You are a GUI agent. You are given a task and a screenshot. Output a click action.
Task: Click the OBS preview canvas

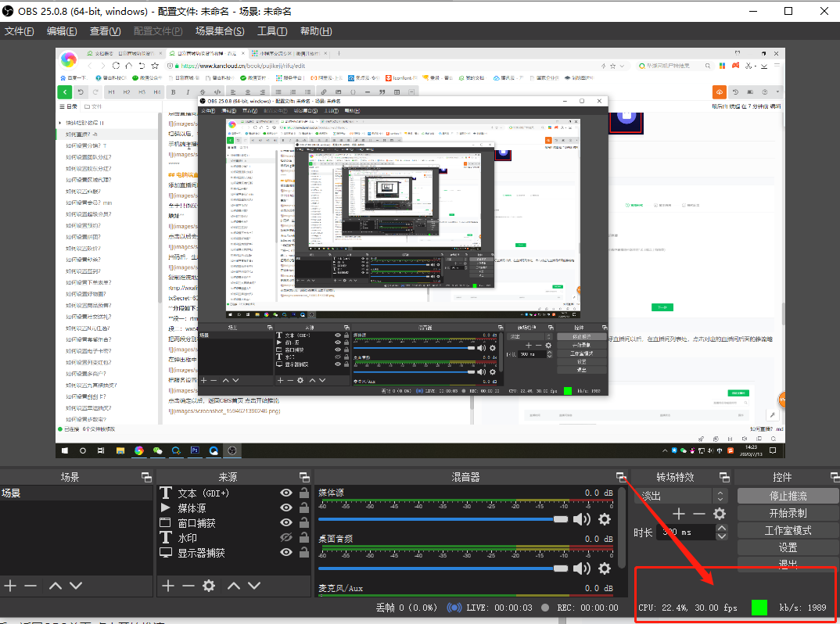click(420, 253)
